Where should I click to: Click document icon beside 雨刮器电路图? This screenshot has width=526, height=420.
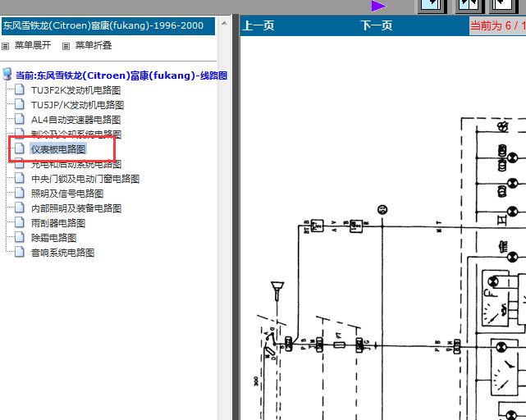click(x=20, y=222)
